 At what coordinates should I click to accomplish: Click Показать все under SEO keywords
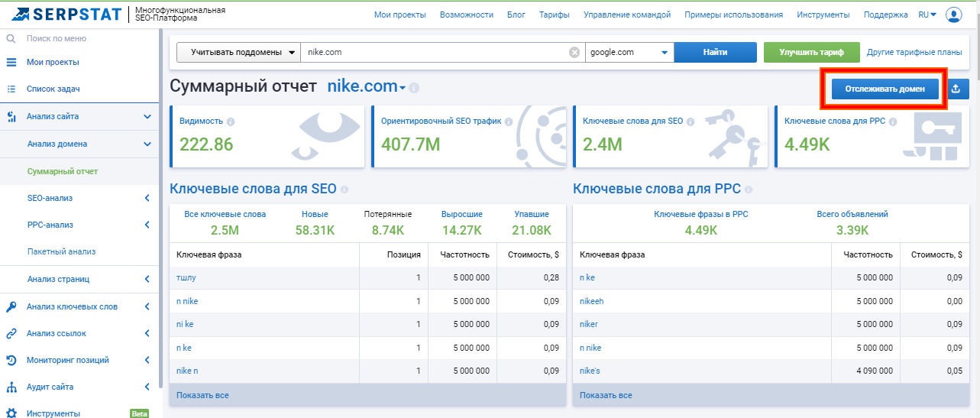[x=202, y=395]
